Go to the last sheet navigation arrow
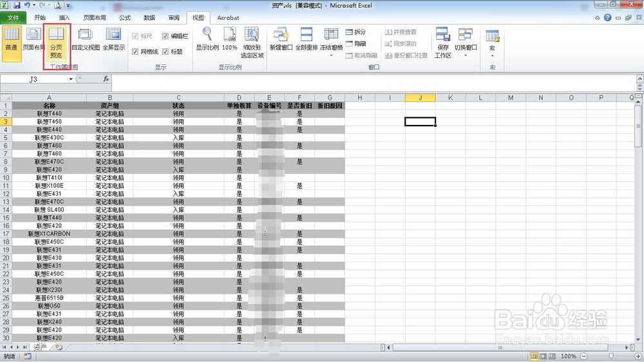Viewport: 644px width, 362px height. tap(25, 348)
